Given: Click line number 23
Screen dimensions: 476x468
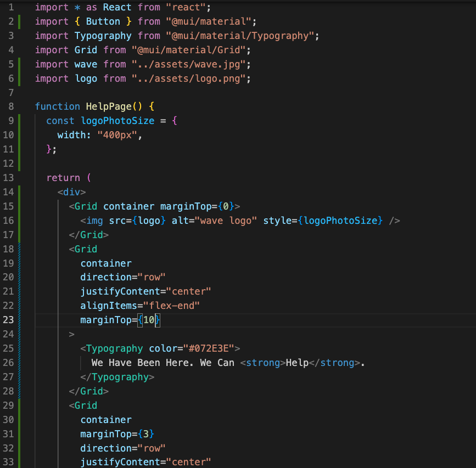Looking at the screenshot, I should [x=10, y=320].
